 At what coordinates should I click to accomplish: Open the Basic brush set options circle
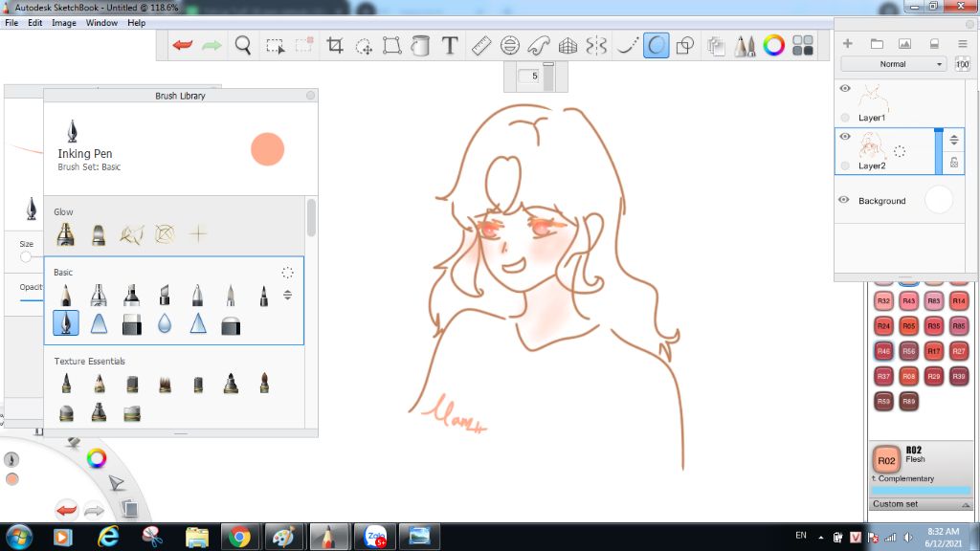click(287, 273)
